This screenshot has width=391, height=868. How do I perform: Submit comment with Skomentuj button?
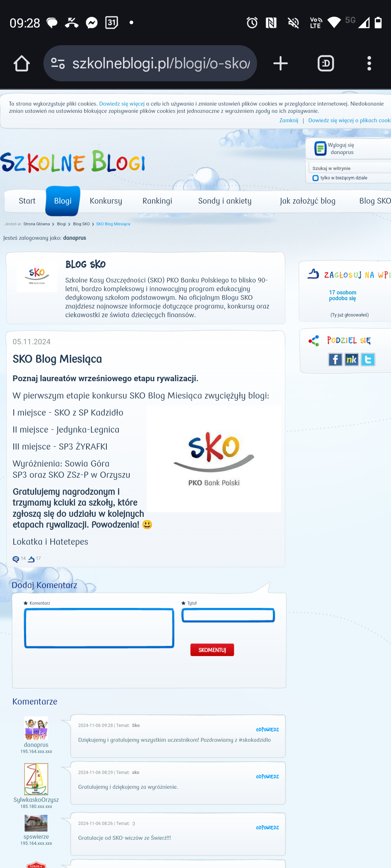point(212,650)
